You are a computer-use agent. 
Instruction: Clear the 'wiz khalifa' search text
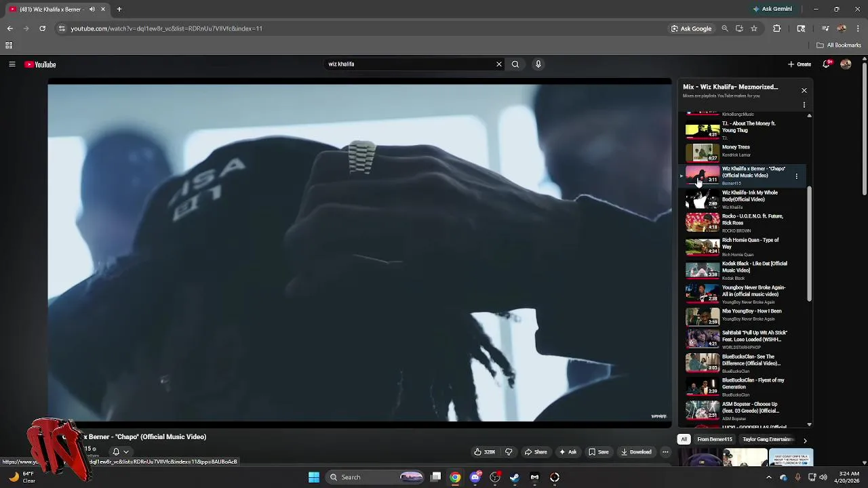point(499,64)
